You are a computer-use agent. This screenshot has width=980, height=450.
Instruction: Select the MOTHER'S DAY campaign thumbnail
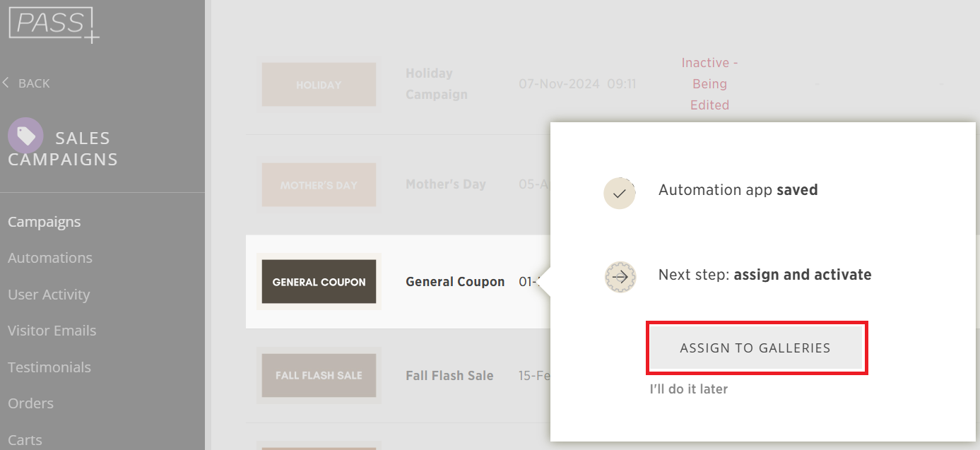point(319,185)
